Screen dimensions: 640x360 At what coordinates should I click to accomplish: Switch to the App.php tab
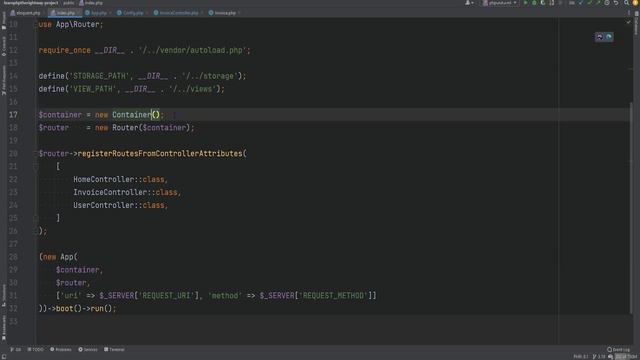coord(98,13)
